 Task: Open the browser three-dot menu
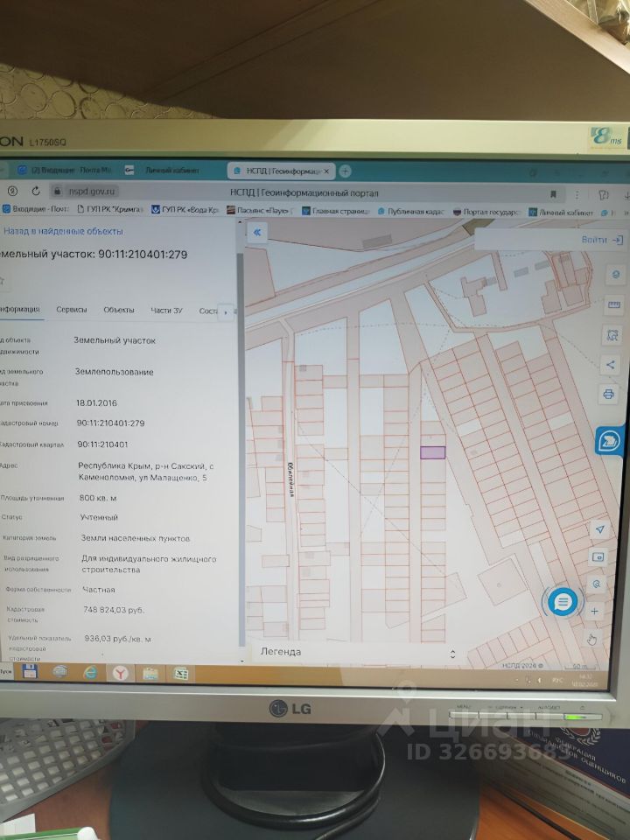[x=577, y=194]
